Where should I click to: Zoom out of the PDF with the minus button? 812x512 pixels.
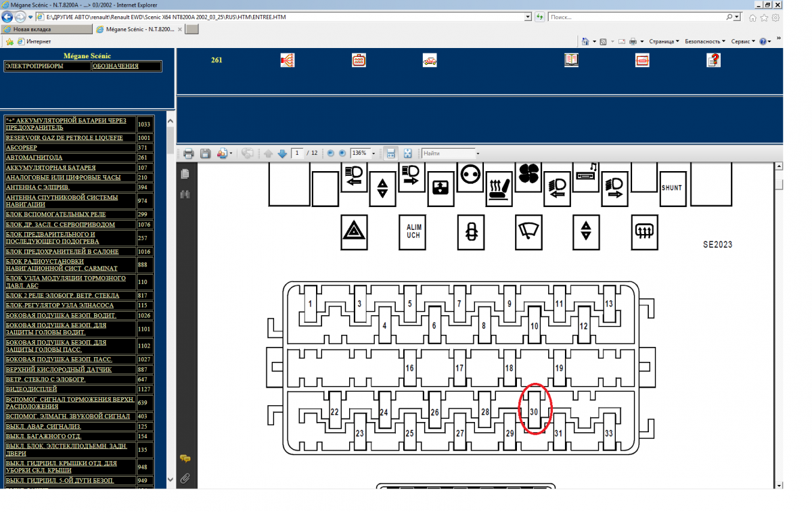(331, 154)
